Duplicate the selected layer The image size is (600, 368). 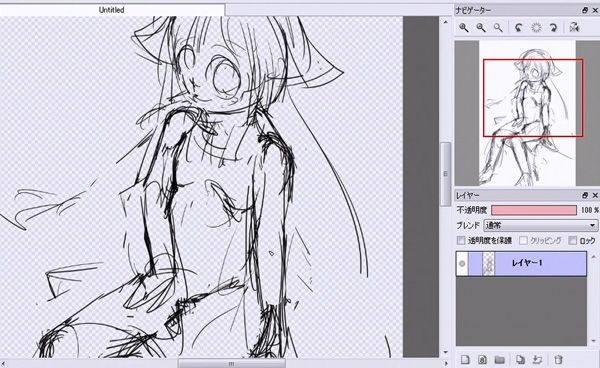tap(520, 360)
